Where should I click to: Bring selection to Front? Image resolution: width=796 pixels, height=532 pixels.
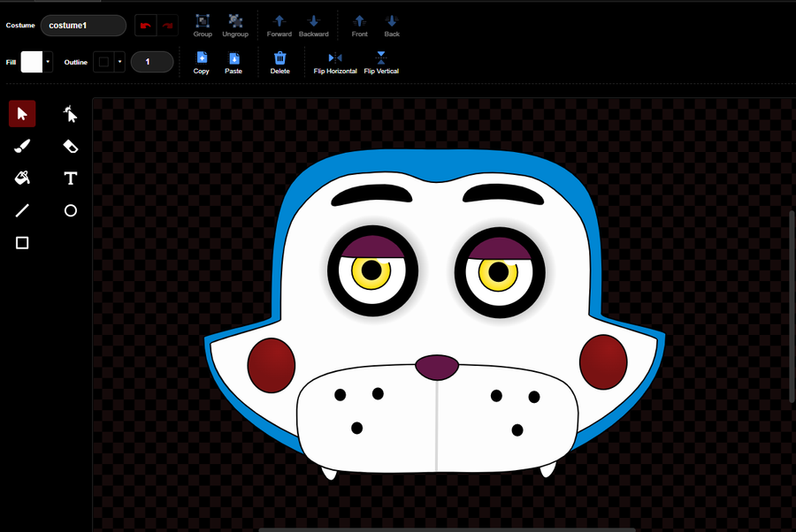click(359, 26)
